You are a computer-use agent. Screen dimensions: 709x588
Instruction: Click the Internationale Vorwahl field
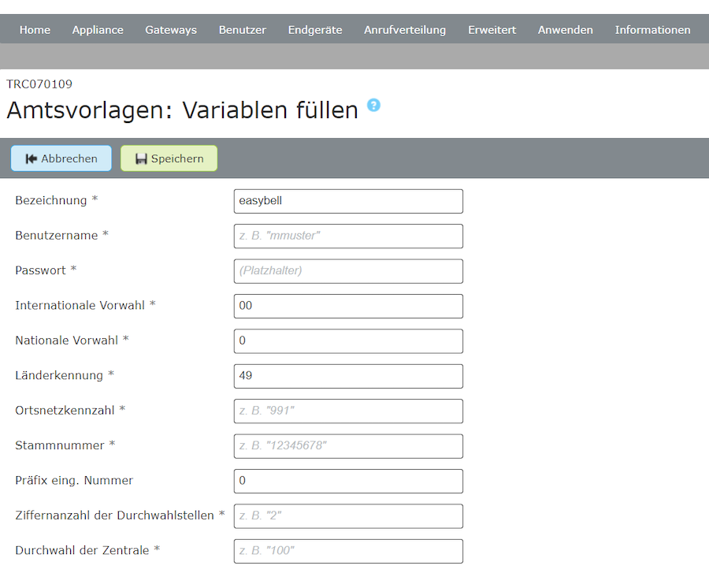pyautogui.click(x=348, y=306)
